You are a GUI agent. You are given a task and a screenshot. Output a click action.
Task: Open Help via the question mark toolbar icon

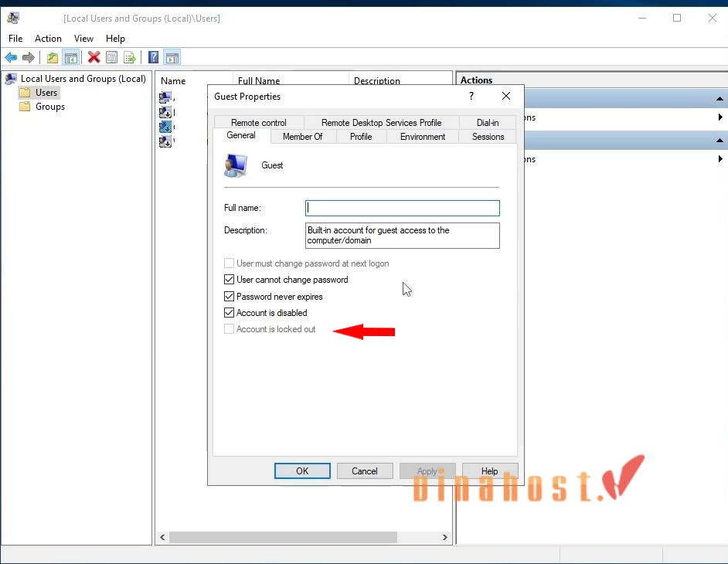pos(152,57)
